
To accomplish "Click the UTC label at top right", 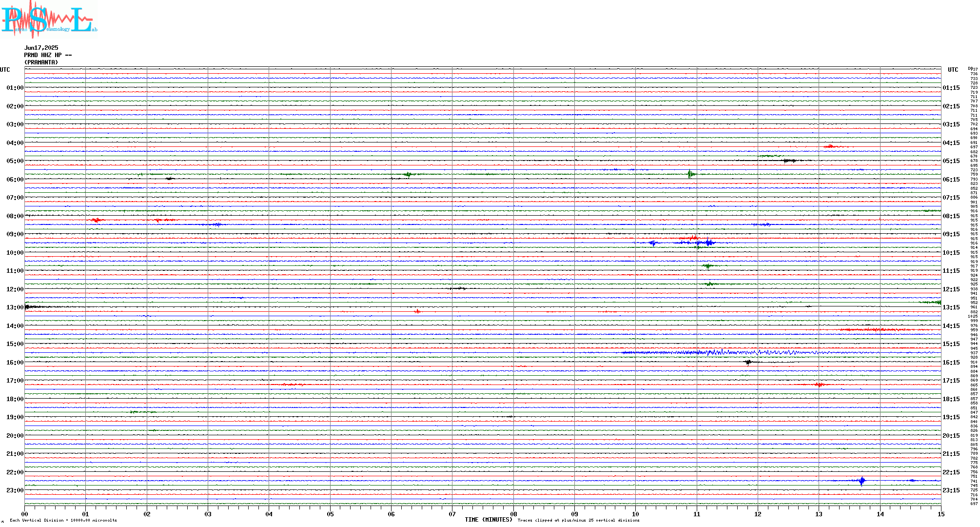I will tap(953, 70).
